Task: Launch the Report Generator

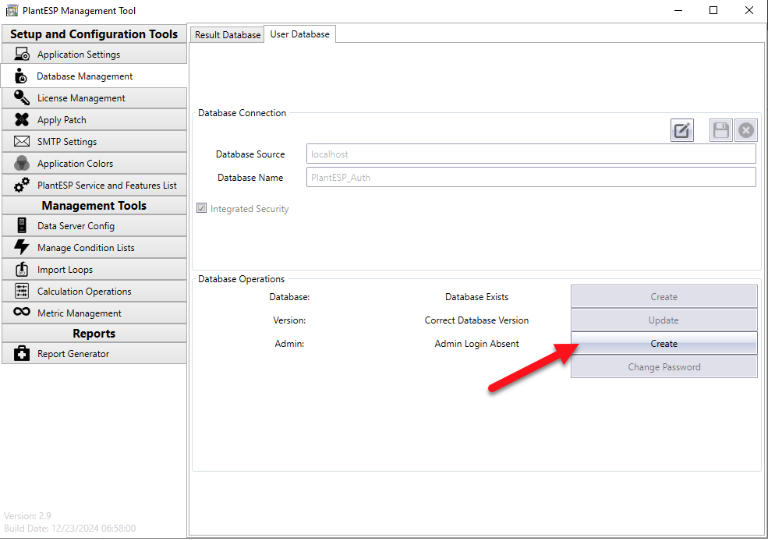Action: coord(94,353)
